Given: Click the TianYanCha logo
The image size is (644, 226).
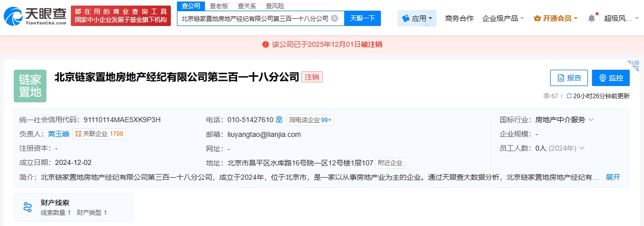Looking at the screenshot, I should (35, 16).
